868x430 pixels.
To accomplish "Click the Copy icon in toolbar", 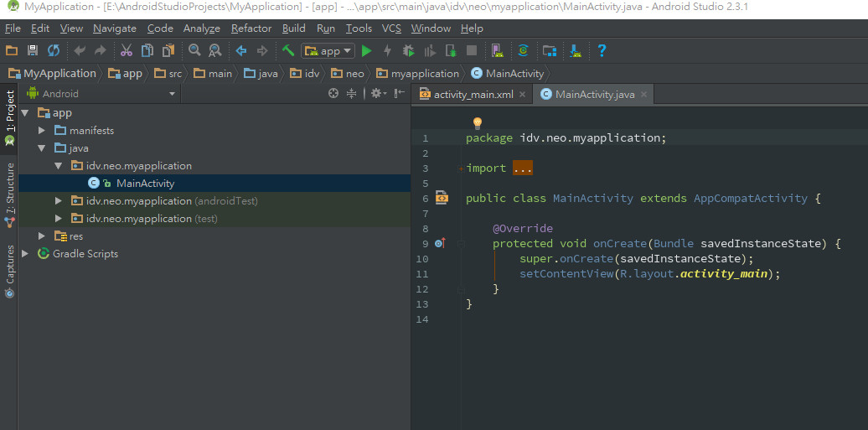I will coord(147,51).
